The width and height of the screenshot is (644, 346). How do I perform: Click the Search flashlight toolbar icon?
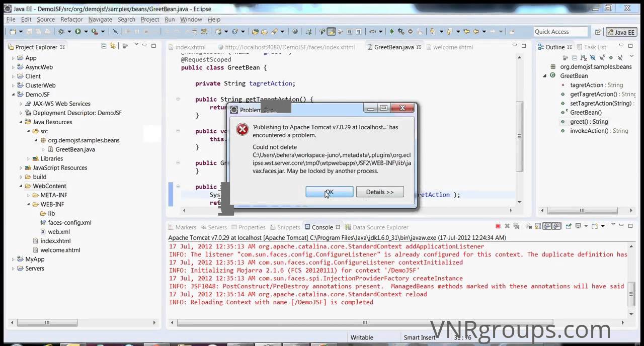(274, 31)
